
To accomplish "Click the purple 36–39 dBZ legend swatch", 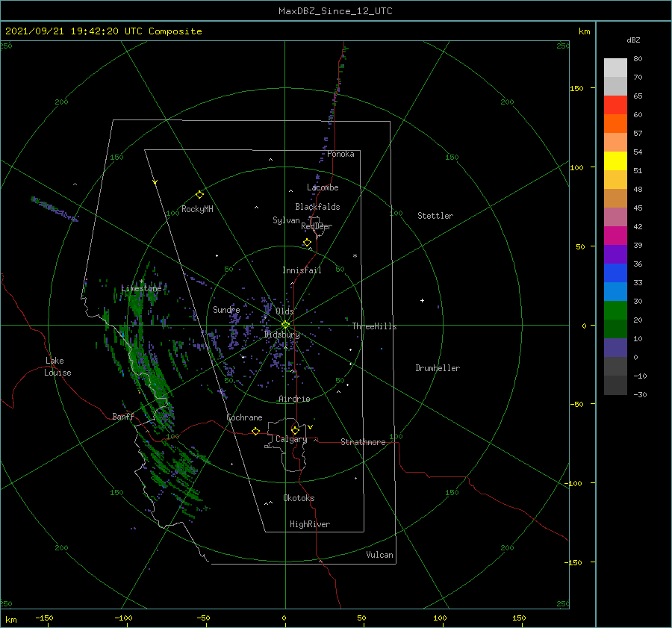I will coord(615,254).
